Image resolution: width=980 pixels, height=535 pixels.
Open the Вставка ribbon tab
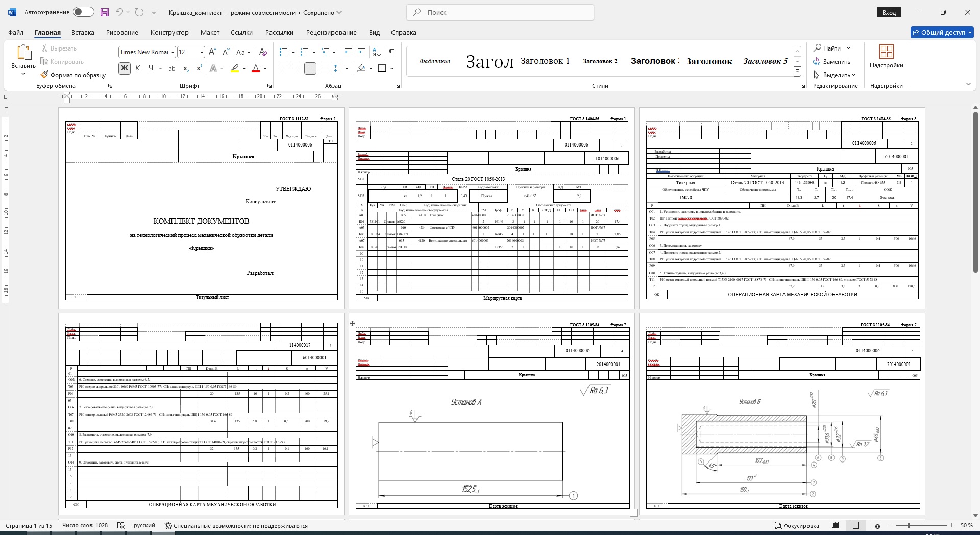click(83, 32)
